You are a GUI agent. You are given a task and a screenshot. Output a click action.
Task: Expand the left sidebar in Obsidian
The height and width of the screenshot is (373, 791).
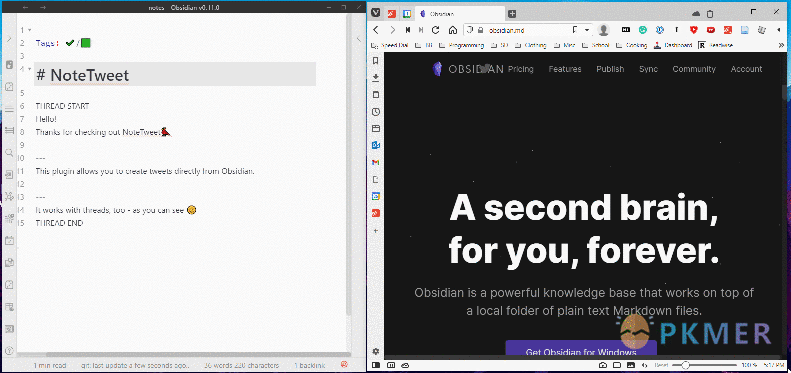tap(9, 39)
